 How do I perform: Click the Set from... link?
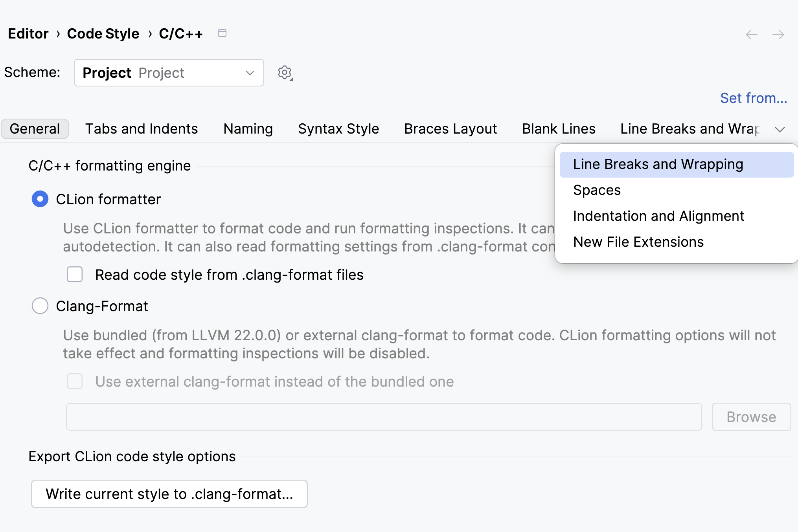754,98
